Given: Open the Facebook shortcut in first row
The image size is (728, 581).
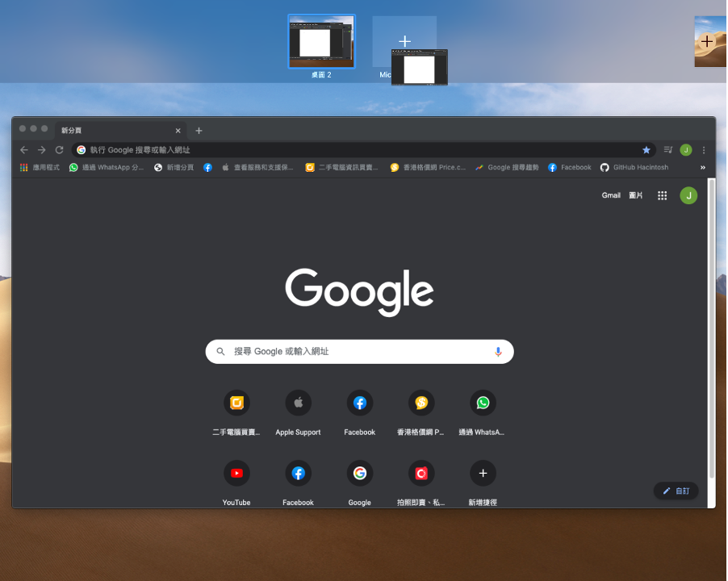Looking at the screenshot, I should (359, 413).
